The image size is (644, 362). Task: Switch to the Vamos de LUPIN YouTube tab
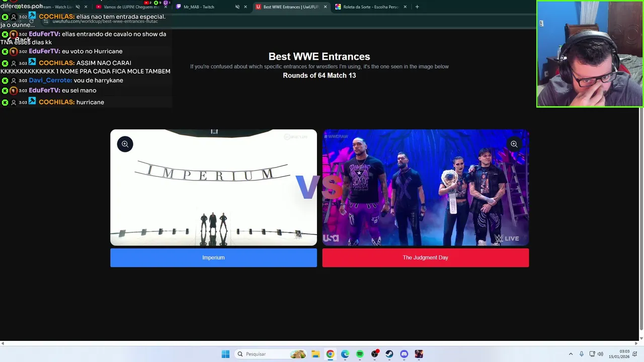point(131,7)
